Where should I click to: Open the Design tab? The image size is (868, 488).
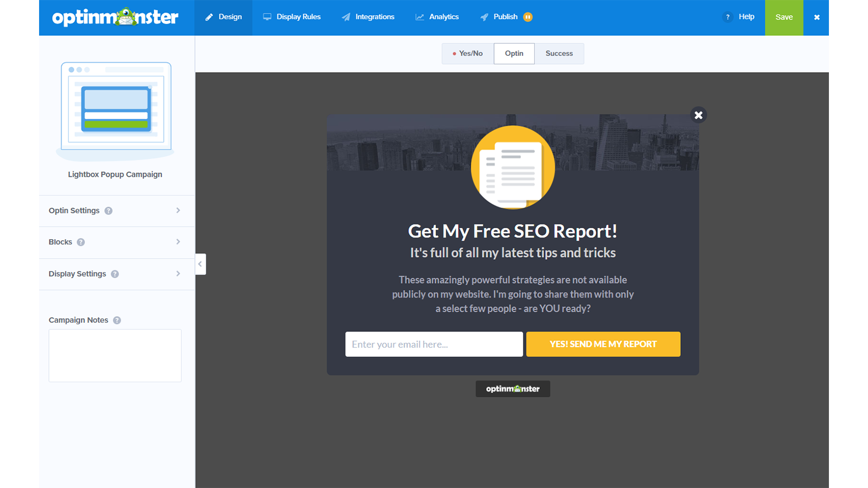tap(224, 17)
